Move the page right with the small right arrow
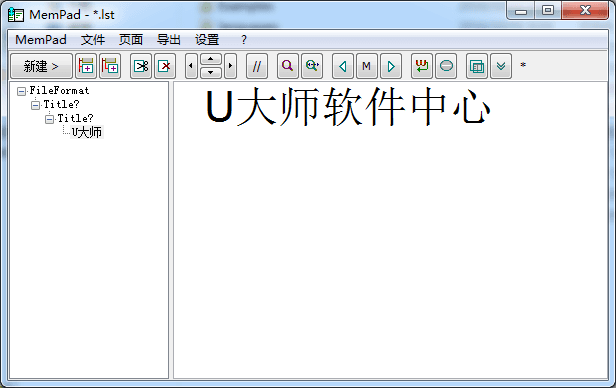This screenshot has width=616, height=388. click(x=231, y=66)
